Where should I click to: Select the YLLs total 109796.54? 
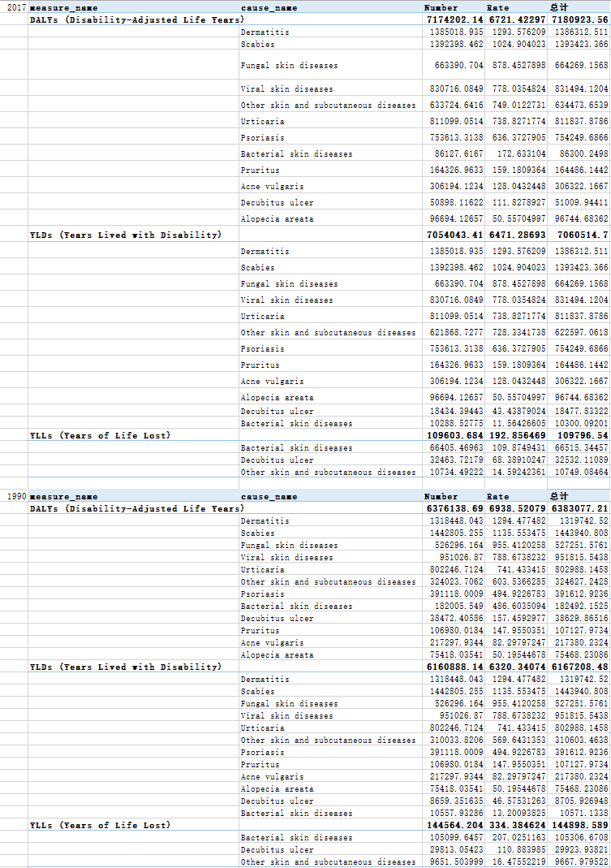583,436
